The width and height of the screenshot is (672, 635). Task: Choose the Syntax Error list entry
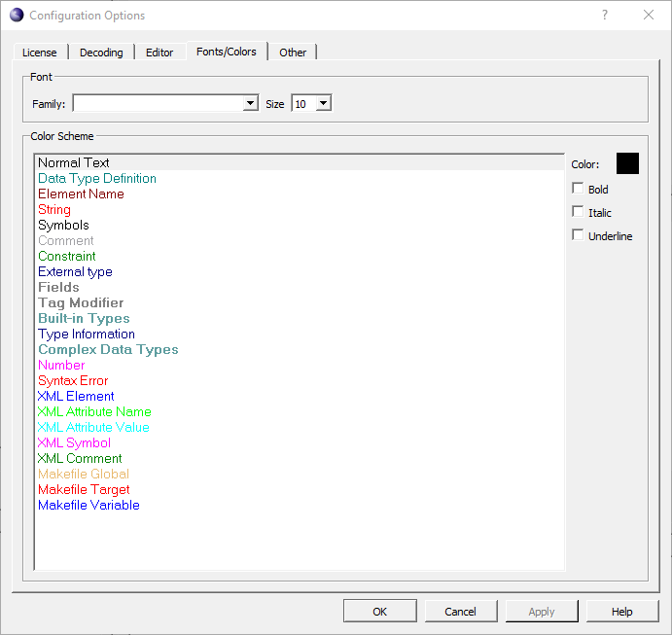[73, 381]
